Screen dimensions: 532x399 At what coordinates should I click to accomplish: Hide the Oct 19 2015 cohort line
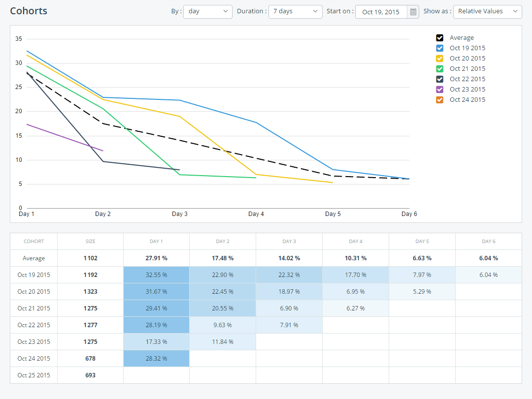coord(439,48)
